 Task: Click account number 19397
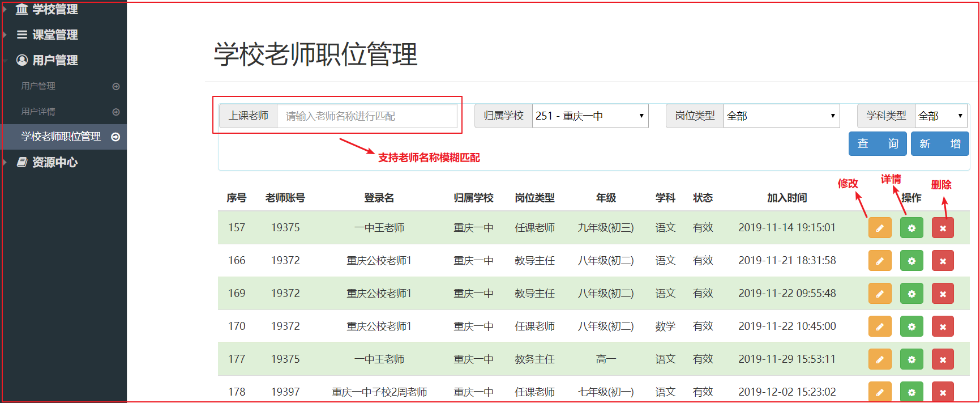coord(285,392)
